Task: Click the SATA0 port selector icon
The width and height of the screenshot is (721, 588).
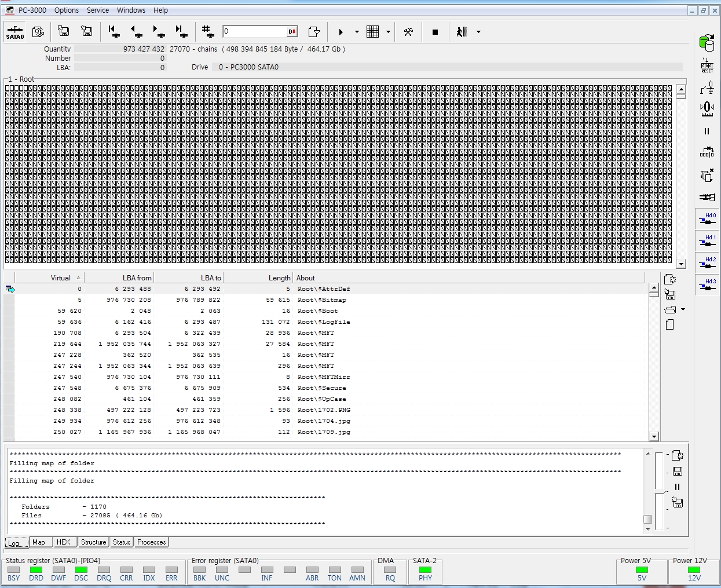Action: tap(15, 32)
